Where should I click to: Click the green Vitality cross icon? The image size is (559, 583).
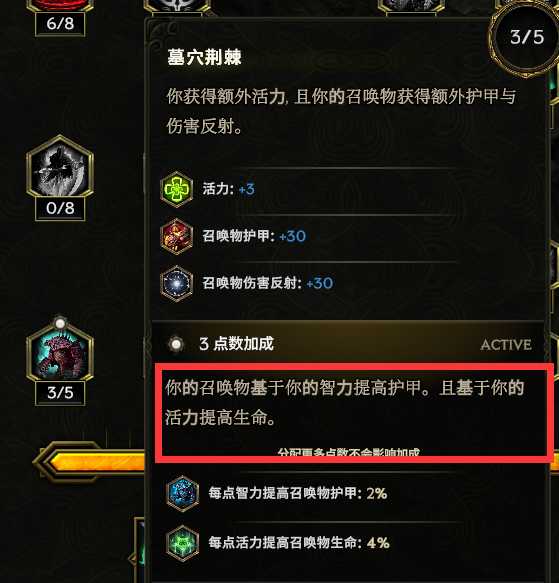click(x=177, y=190)
